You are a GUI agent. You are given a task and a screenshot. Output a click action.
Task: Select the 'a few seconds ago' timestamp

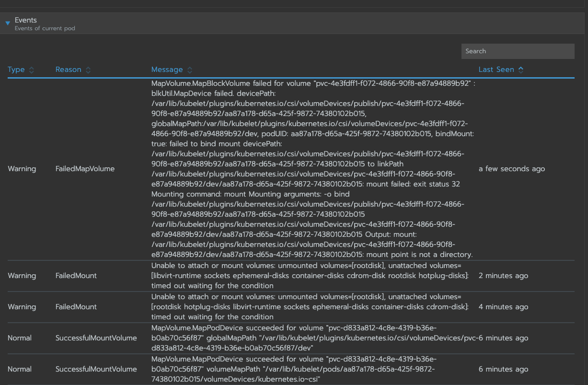click(512, 169)
